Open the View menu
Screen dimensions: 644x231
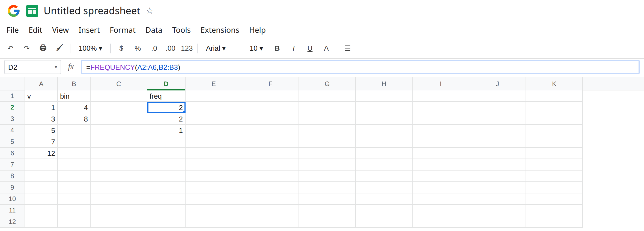click(x=60, y=30)
